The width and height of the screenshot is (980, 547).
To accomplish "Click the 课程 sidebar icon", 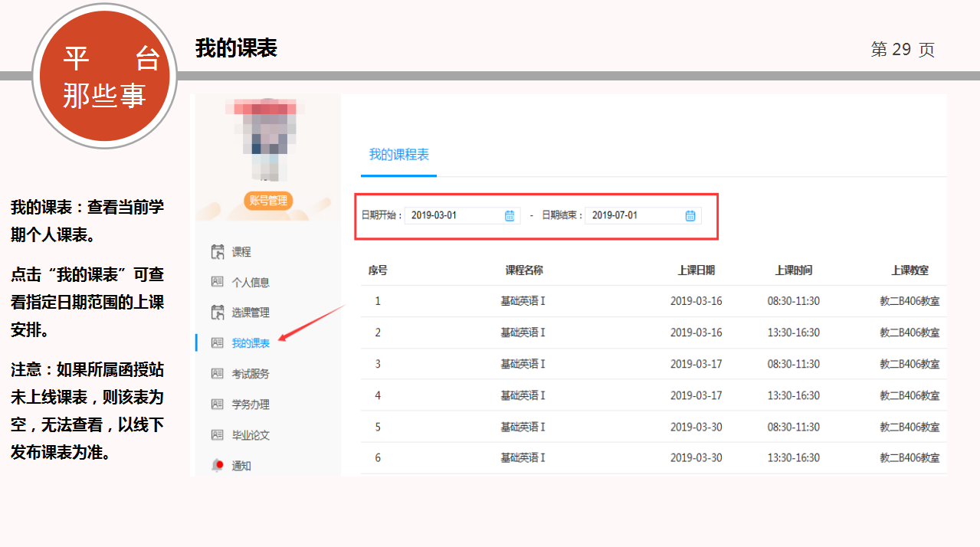I will 217,251.
